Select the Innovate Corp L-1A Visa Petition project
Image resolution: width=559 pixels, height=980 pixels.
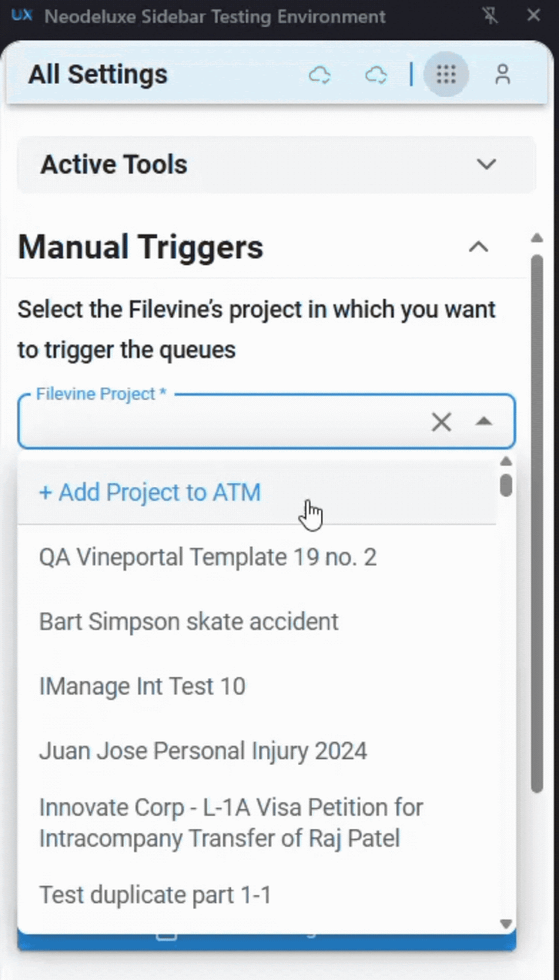(x=231, y=823)
